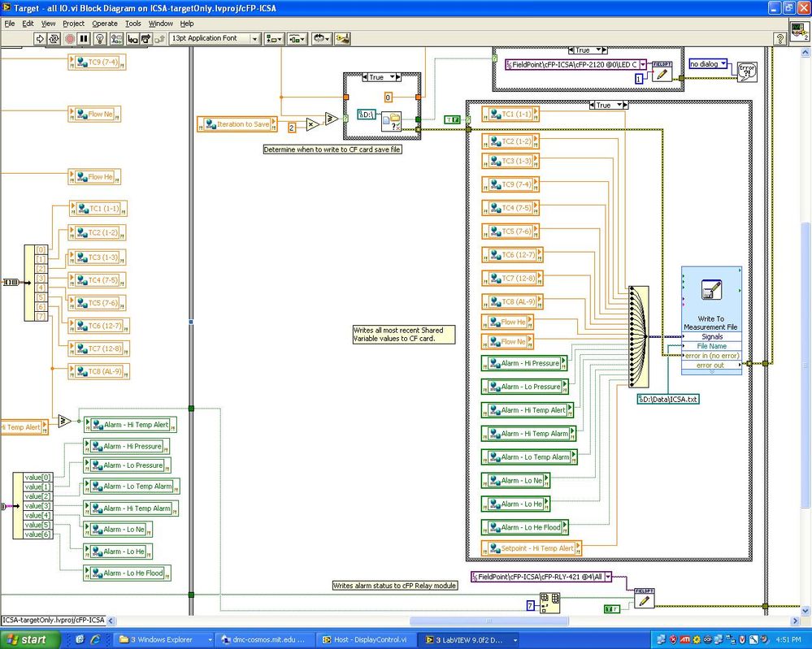Click the Windows Start button
The height and width of the screenshot is (649, 812).
pos(28,639)
